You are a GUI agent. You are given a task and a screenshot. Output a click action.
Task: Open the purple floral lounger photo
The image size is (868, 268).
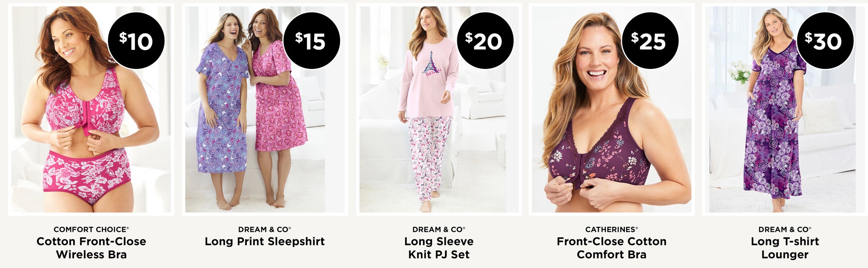point(785,109)
